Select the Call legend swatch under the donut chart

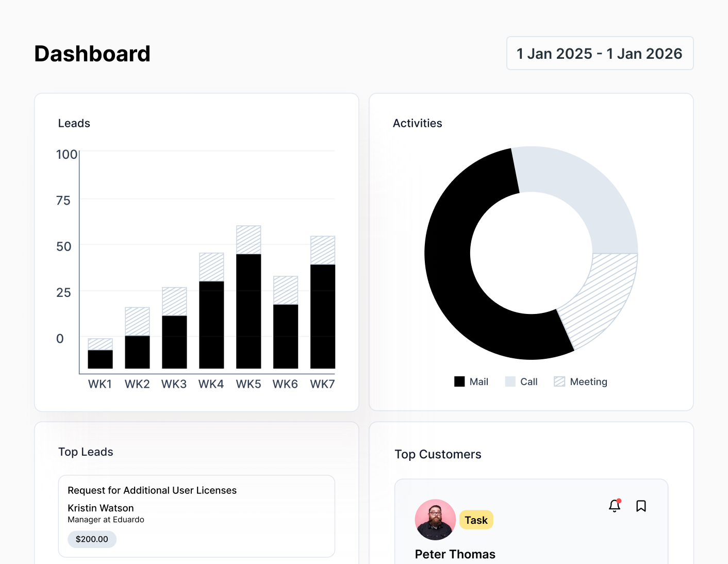510,381
